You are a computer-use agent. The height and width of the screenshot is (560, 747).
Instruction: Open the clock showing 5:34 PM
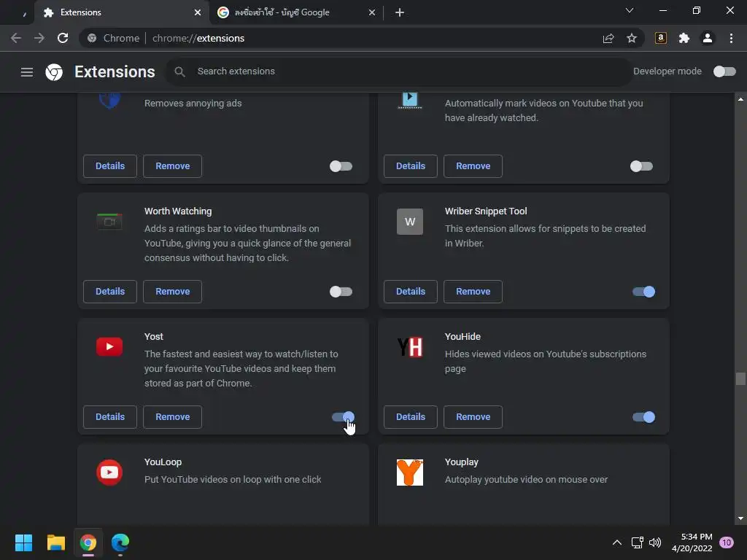click(x=692, y=542)
